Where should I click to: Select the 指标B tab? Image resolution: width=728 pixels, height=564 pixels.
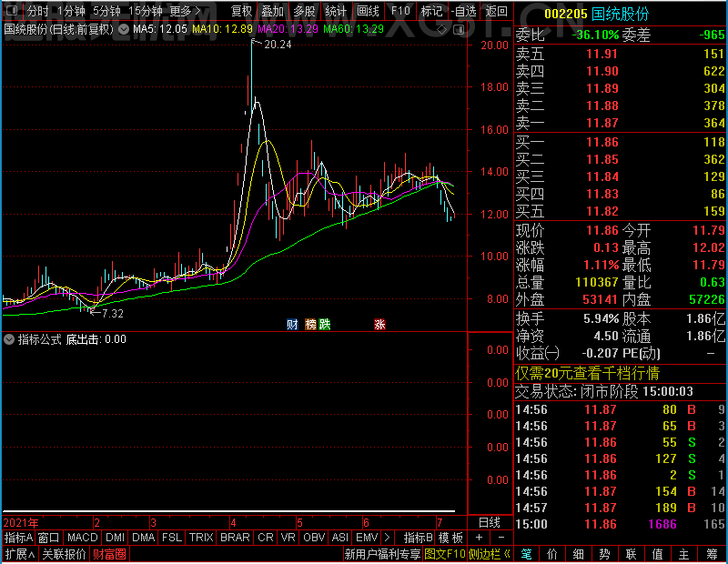click(419, 538)
